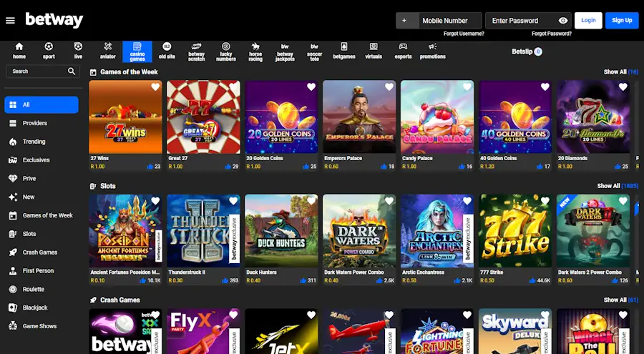Favorite 777 Strike heart icon

click(x=545, y=201)
